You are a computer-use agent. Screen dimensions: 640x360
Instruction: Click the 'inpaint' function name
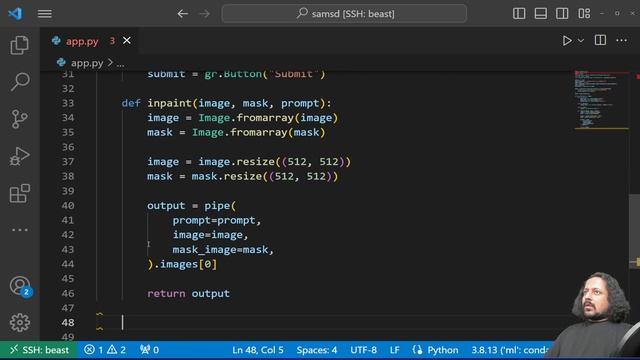pos(170,103)
